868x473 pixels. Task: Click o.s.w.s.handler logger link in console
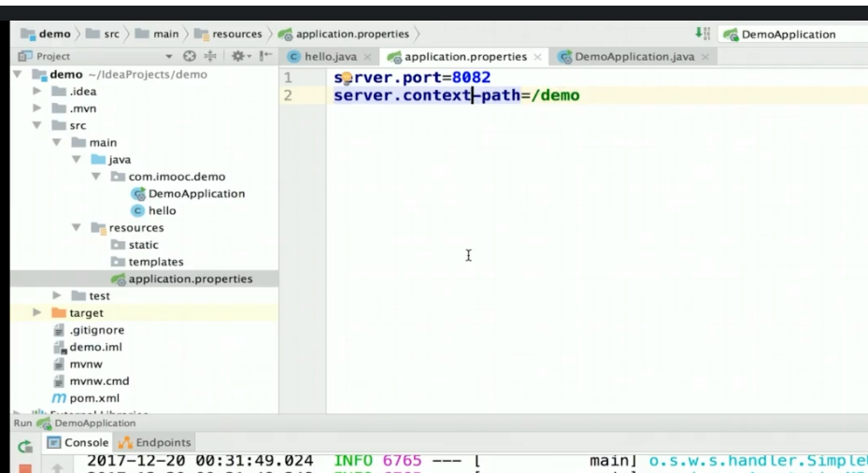758,461
